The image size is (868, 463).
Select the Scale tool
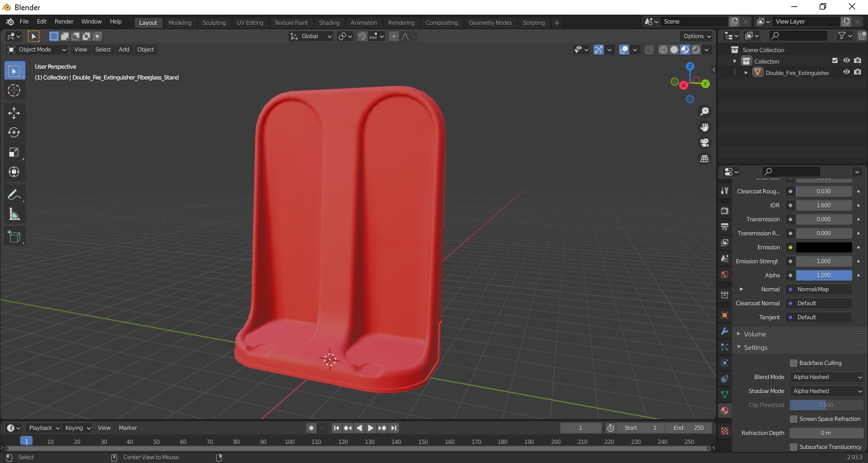pyautogui.click(x=14, y=152)
